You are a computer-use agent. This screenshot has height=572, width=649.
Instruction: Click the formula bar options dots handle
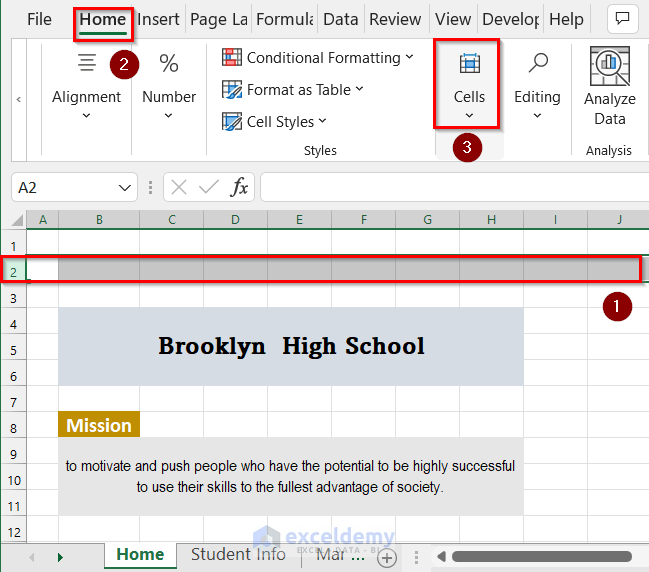coord(150,187)
